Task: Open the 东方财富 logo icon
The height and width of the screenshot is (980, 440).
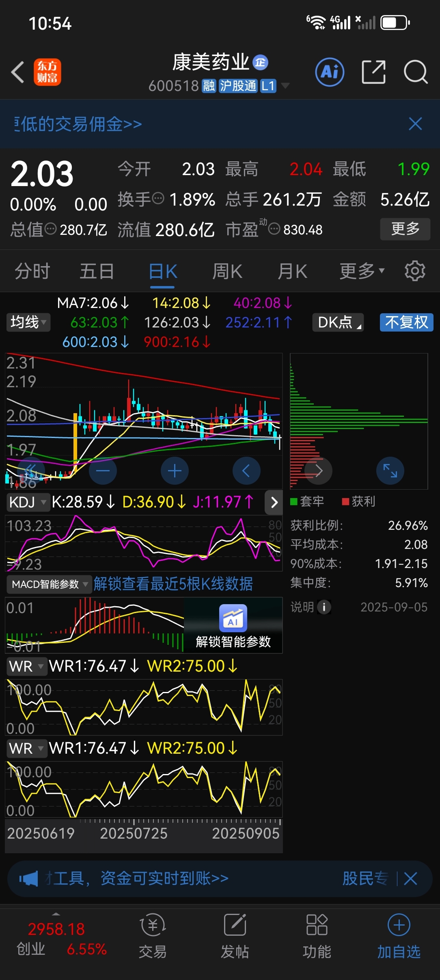Action: [47, 72]
